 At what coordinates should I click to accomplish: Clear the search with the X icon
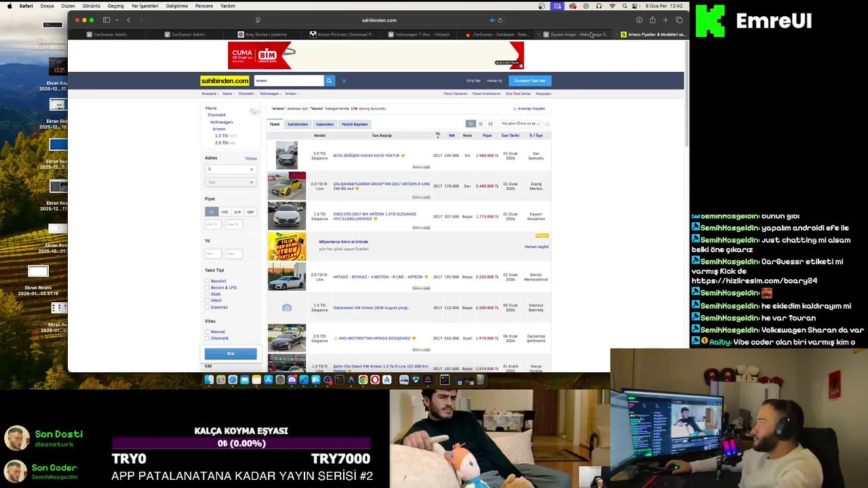pos(344,81)
